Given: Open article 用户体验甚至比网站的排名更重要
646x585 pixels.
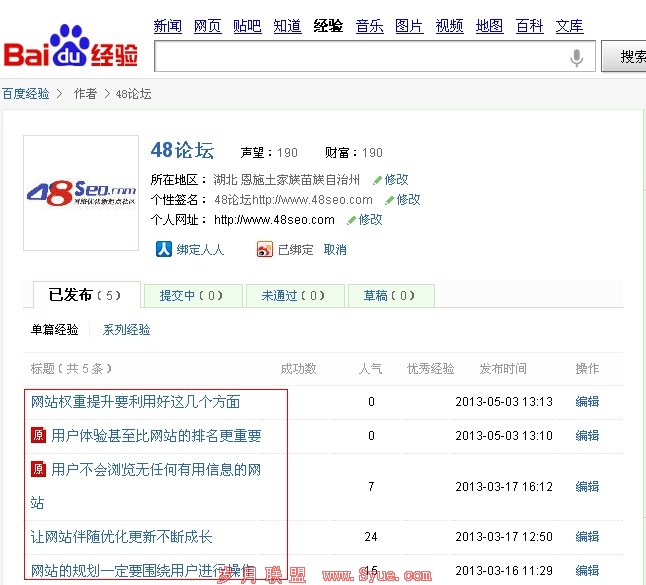Looking at the screenshot, I should coord(157,435).
